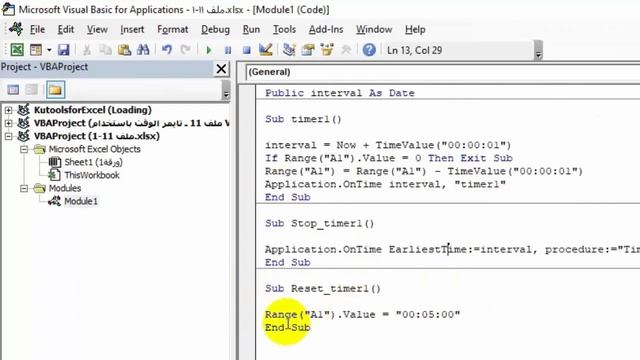
Task: Click View Code icon in Project pane
Action: [x=13, y=89]
